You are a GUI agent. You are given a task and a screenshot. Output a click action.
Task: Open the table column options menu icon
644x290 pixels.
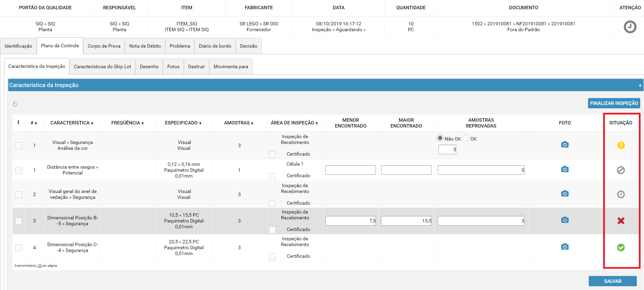point(18,122)
